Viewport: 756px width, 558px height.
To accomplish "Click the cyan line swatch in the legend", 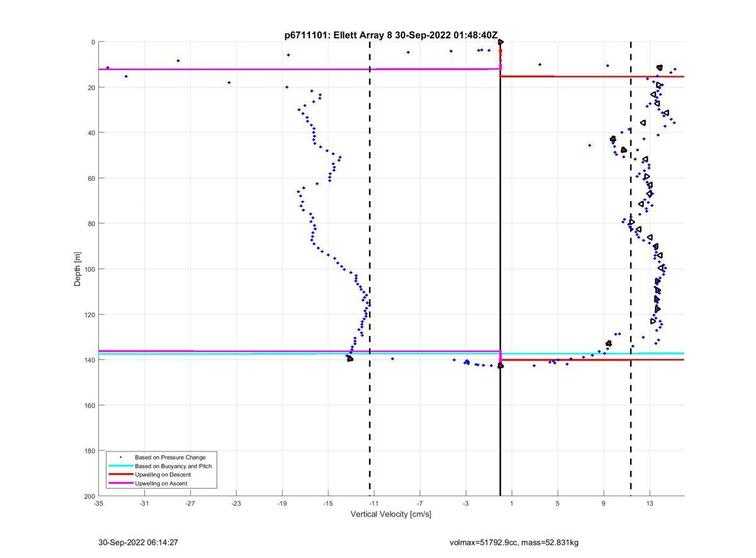I will coord(120,466).
